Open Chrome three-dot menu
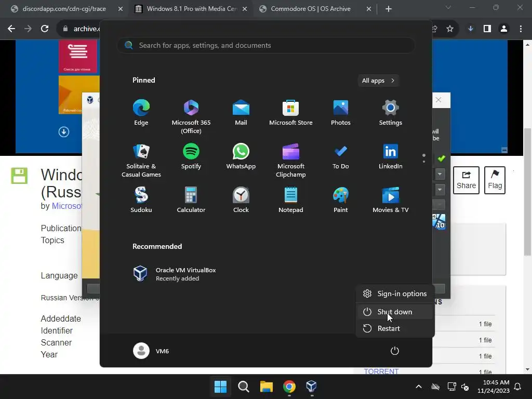The width and height of the screenshot is (532, 399). [521, 29]
